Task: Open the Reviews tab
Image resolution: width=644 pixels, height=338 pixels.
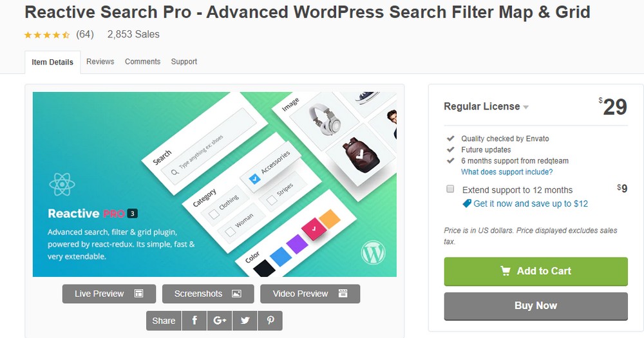Action: pos(100,62)
